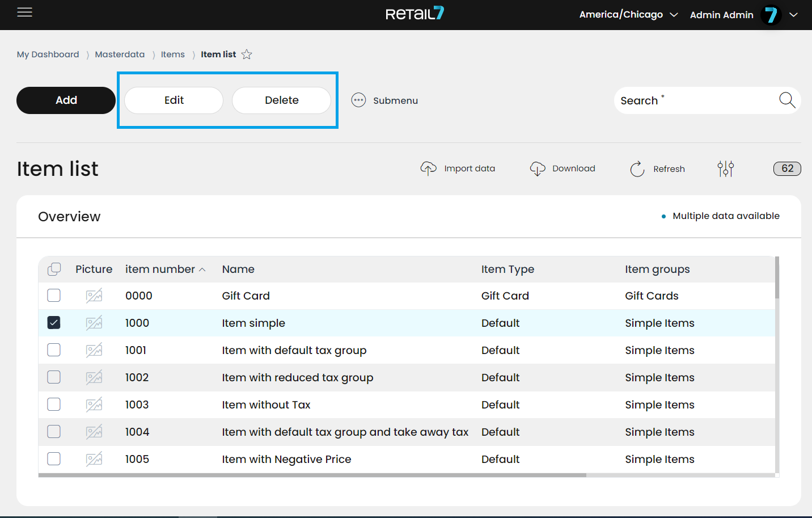Click the Admin Admin username text
Viewport: 812px width, 518px height.
point(721,15)
